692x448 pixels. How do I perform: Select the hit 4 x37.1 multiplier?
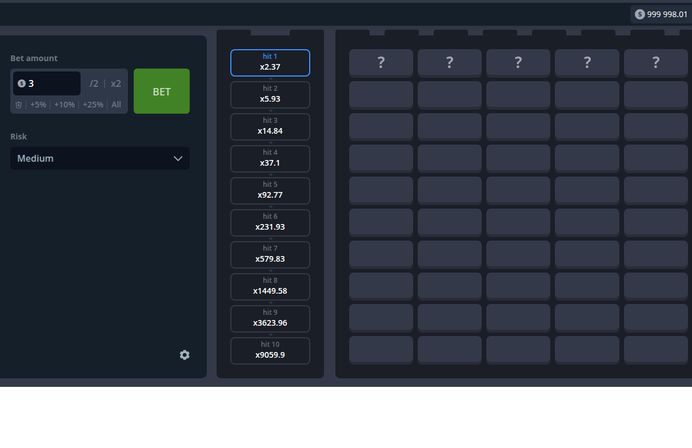pos(270,159)
